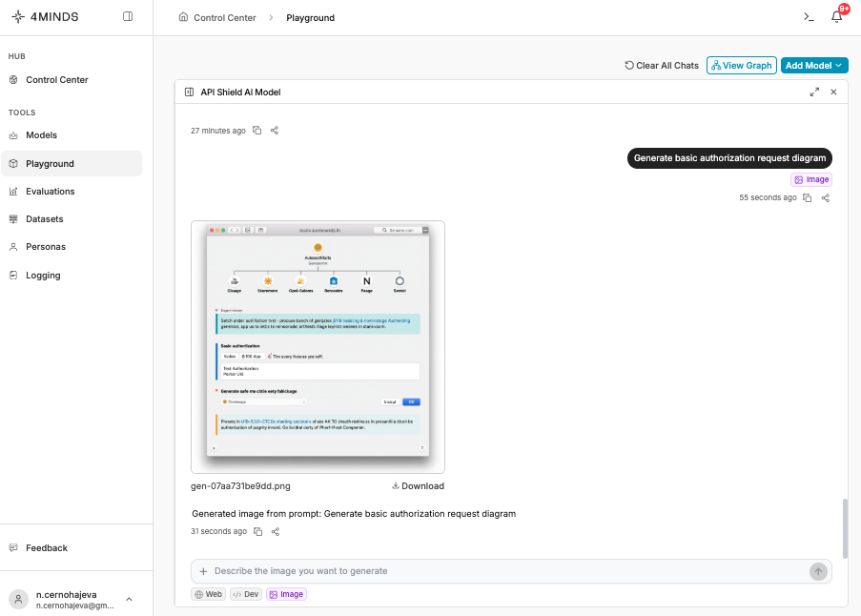Click the 'Generate basic authorization request diagram' message bubble
Image resolution: width=861 pixels, height=616 pixels.
(729, 158)
